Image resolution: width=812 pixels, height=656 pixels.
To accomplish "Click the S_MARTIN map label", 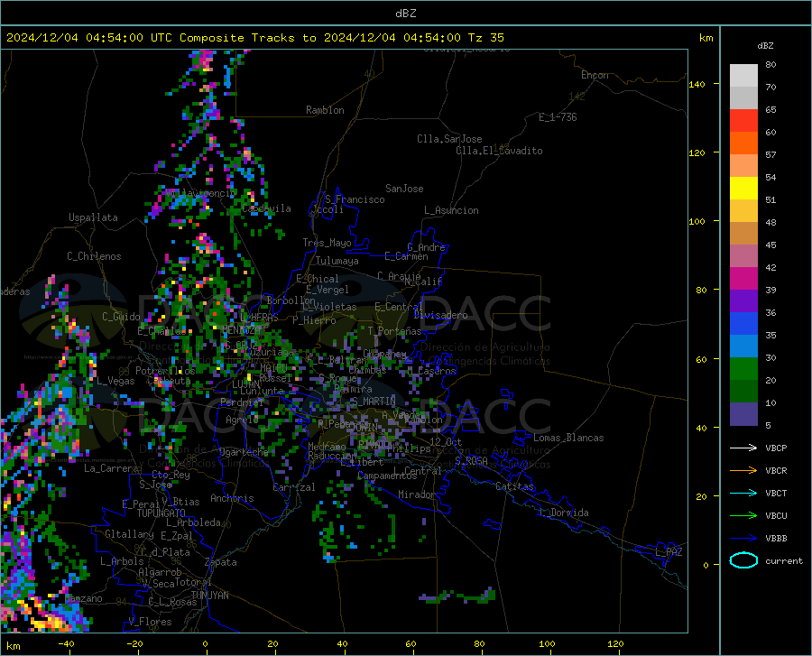I will pos(373,402).
